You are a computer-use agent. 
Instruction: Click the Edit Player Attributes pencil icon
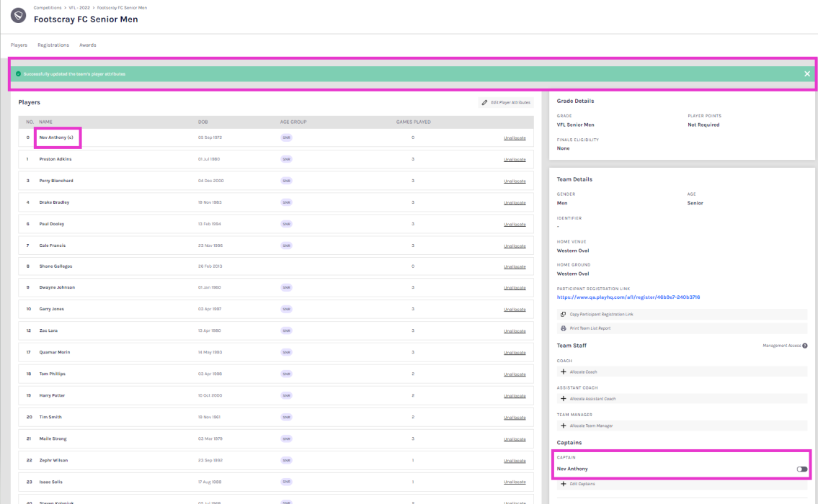click(x=485, y=103)
